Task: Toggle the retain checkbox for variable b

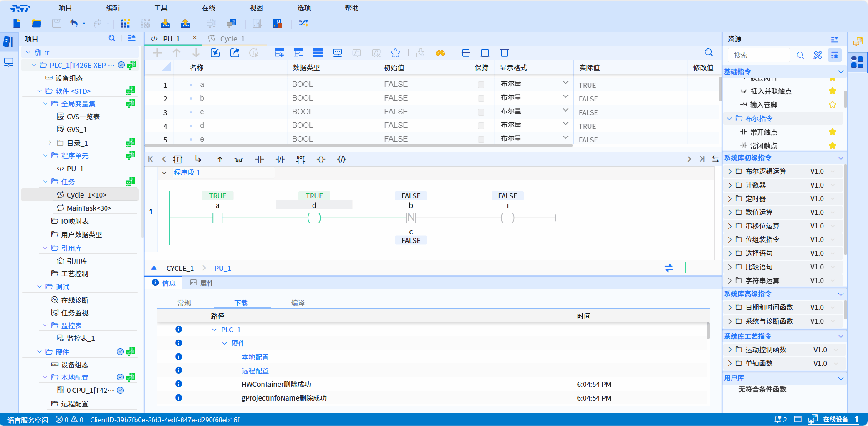Action: coord(481,98)
